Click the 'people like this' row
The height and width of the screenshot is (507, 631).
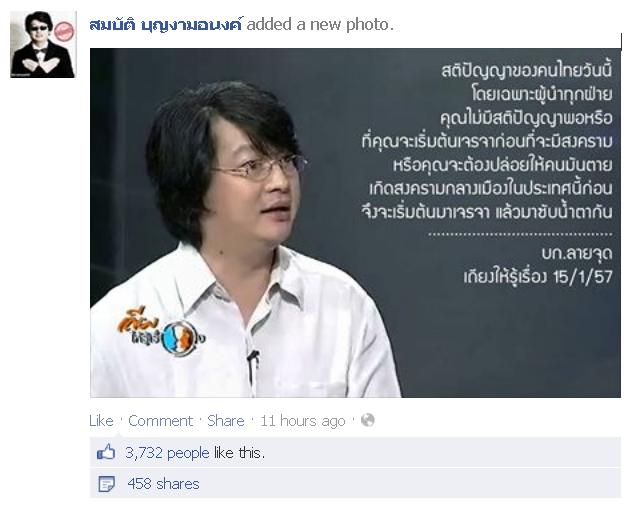355,453
